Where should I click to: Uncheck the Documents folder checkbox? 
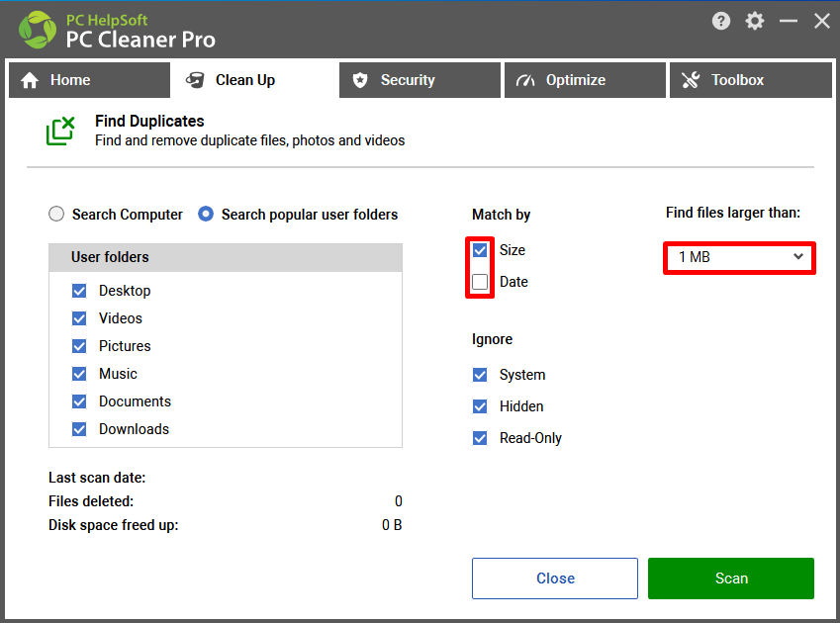pyautogui.click(x=79, y=401)
